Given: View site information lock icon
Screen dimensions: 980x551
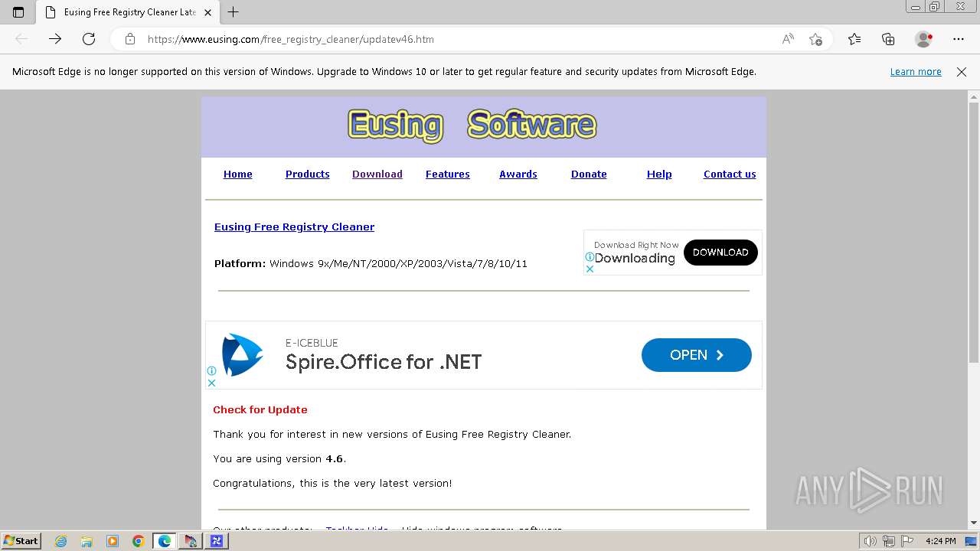Looking at the screenshot, I should pos(130,39).
